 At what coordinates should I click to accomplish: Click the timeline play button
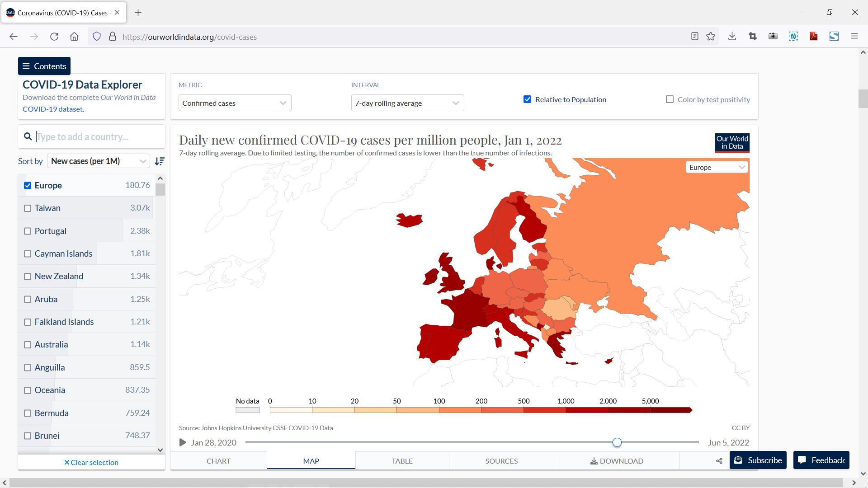(x=183, y=442)
